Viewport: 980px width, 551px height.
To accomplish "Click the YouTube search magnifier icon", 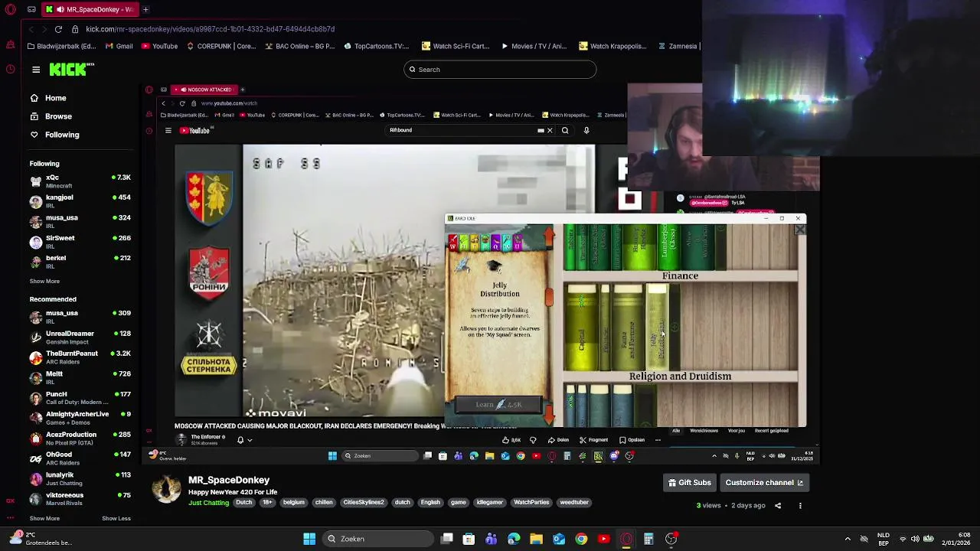I will (x=565, y=130).
